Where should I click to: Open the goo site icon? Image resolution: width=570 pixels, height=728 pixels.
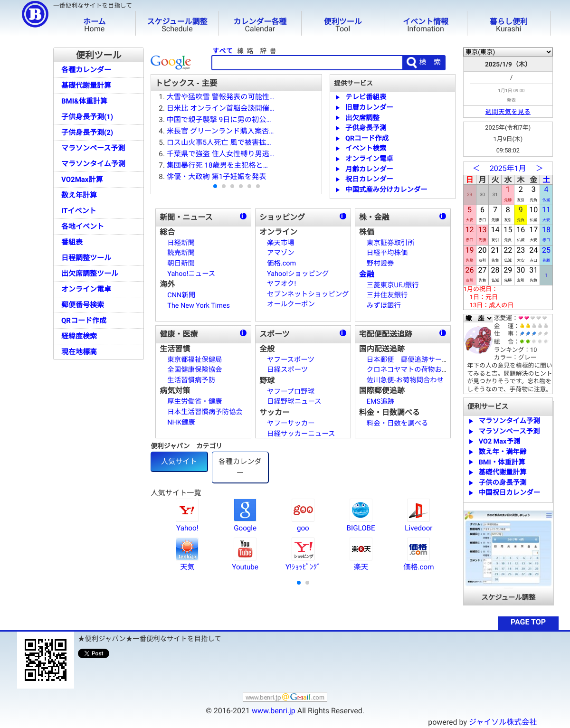coord(303,510)
